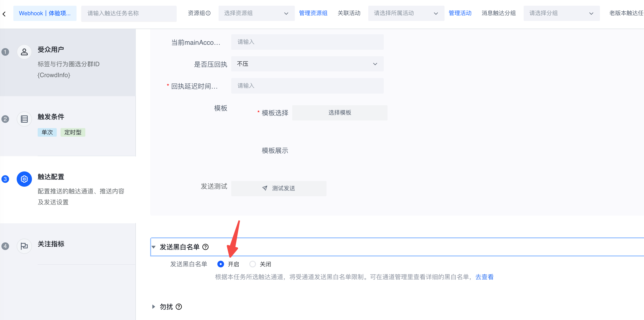Click help icon next to 发送黑白名单

point(205,247)
